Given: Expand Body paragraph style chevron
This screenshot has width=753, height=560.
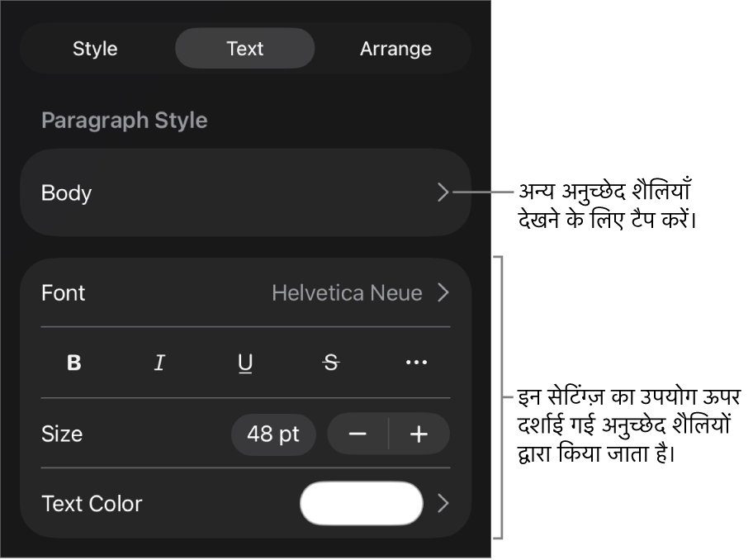Looking at the screenshot, I should pos(443,192).
